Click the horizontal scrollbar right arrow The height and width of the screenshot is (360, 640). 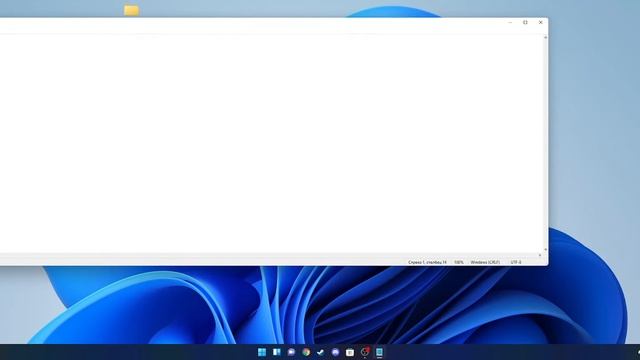(x=540, y=255)
